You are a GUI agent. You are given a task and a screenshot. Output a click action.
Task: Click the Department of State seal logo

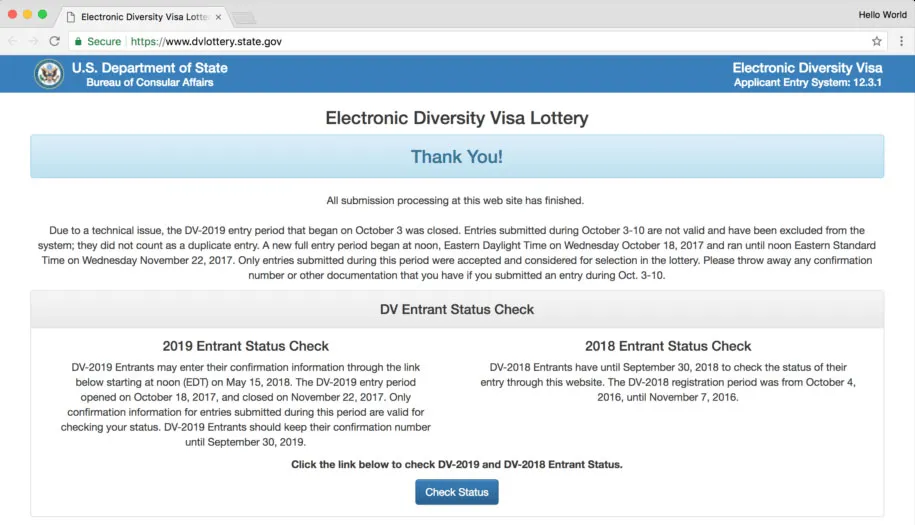click(49, 74)
